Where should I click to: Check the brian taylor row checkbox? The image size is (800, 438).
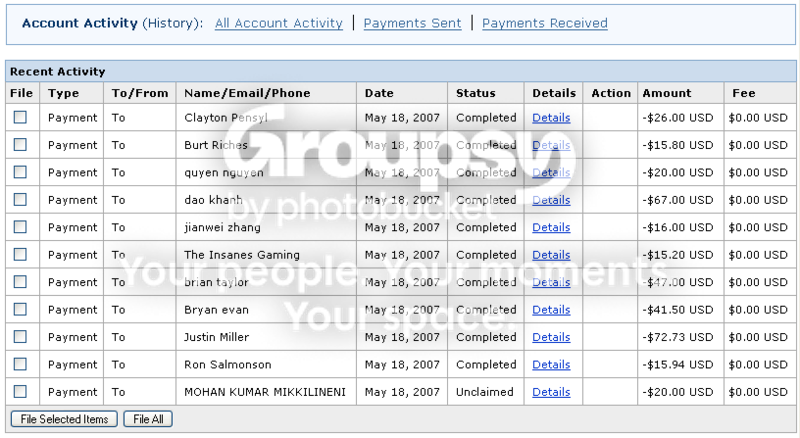[20, 282]
